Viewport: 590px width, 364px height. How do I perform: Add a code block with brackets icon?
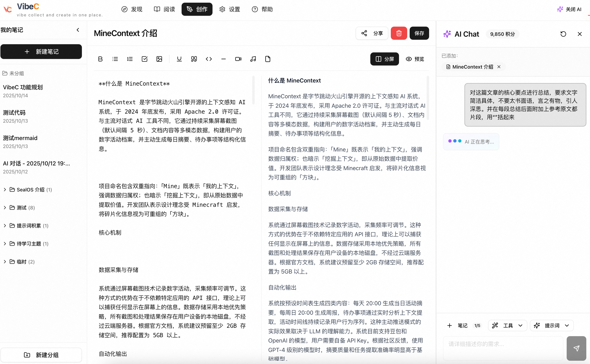click(209, 59)
